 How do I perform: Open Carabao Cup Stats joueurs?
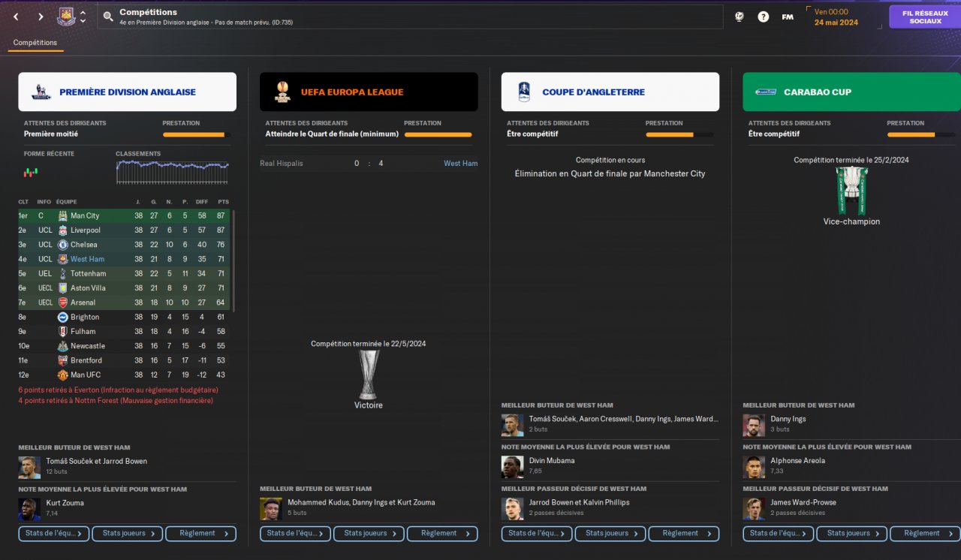(x=852, y=534)
